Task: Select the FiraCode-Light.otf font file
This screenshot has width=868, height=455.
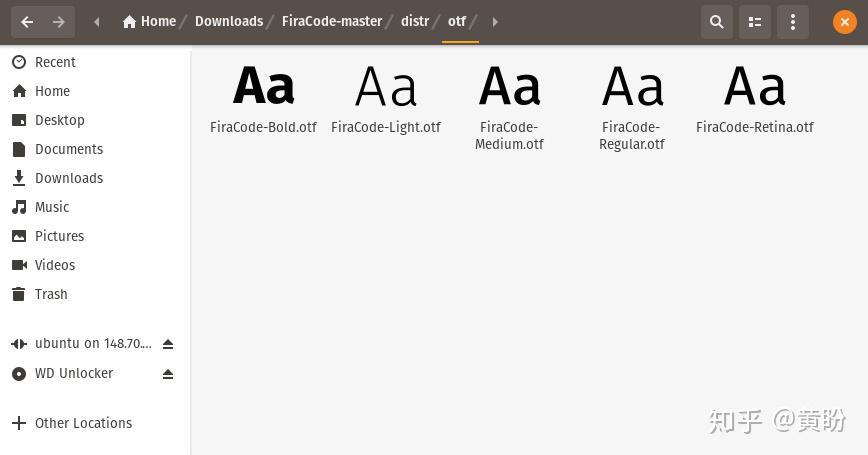Action: pos(386,98)
